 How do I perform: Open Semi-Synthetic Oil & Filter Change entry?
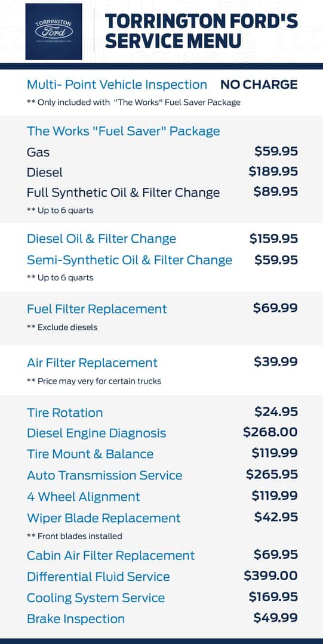[130, 261]
